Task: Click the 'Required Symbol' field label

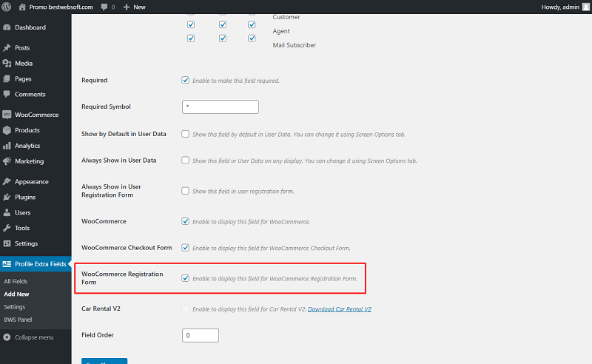Action: [x=106, y=107]
